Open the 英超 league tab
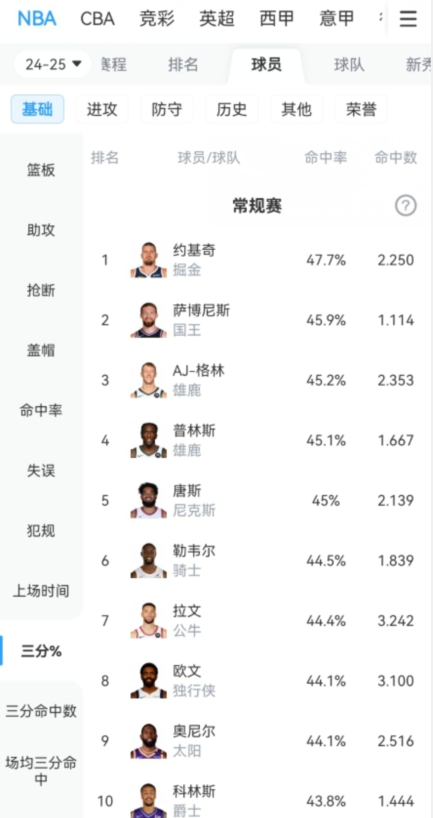Image resolution: width=433 pixels, height=818 pixels. pos(215,19)
